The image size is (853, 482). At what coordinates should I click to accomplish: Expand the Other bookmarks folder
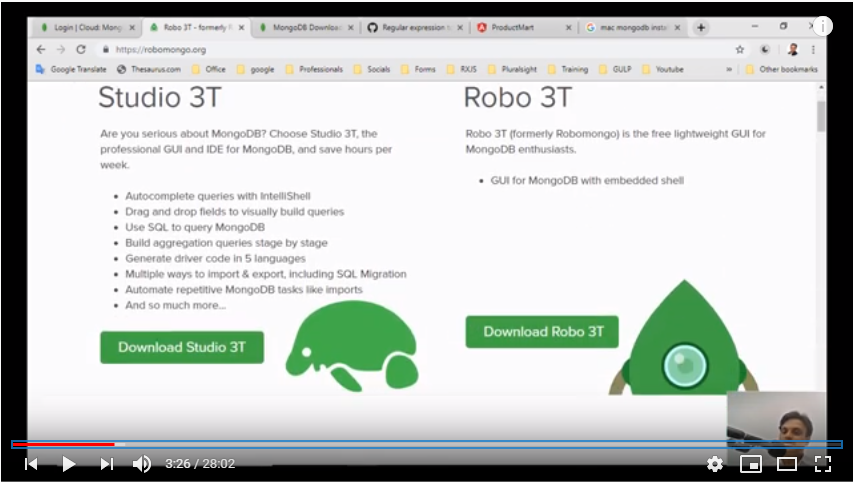tap(780, 70)
